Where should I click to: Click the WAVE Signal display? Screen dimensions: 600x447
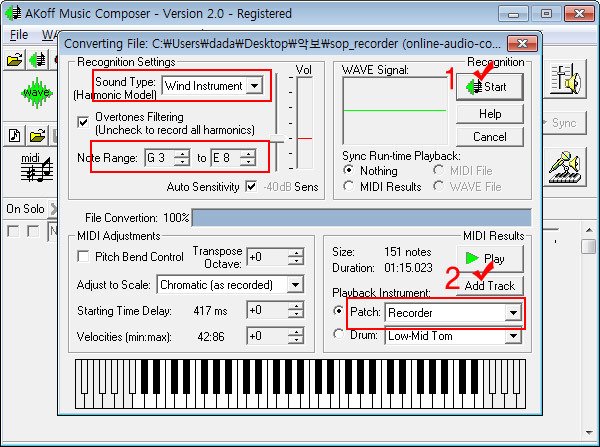(x=395, y=111)
